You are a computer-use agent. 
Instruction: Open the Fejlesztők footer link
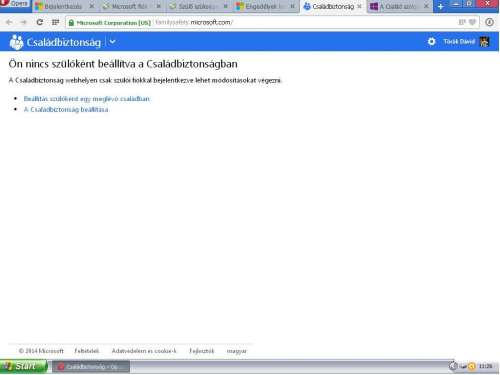point(202,351)
